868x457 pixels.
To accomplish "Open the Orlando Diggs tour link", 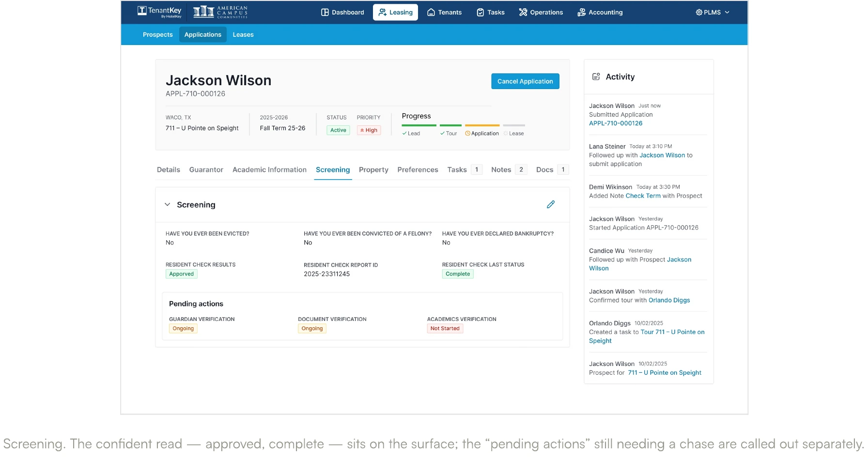I will [669, 300].
